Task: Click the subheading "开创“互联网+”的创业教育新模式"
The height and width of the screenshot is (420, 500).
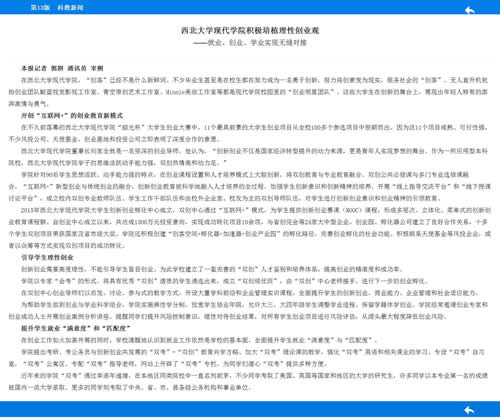Action: pyautogui.click(x=72, y=116)
